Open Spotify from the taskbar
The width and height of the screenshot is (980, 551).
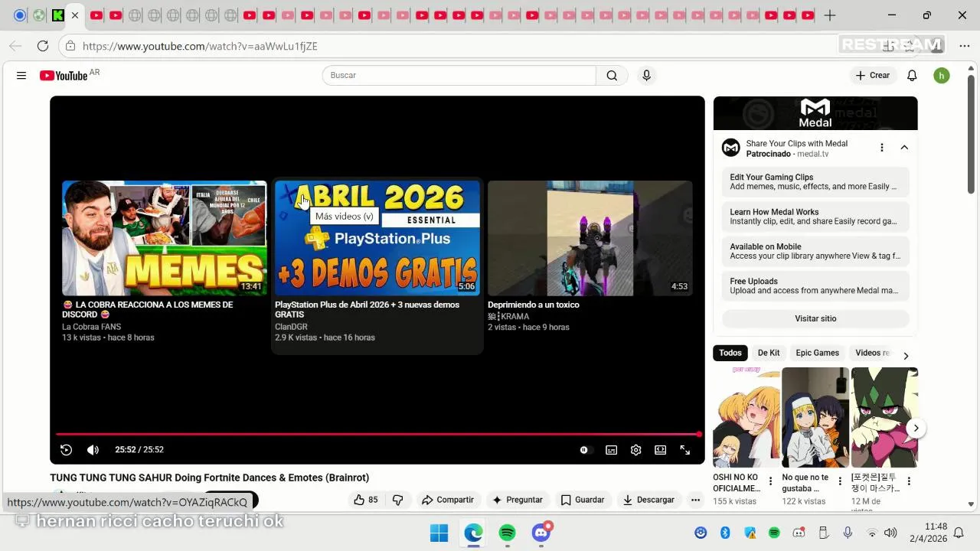[x=507, y=533]
